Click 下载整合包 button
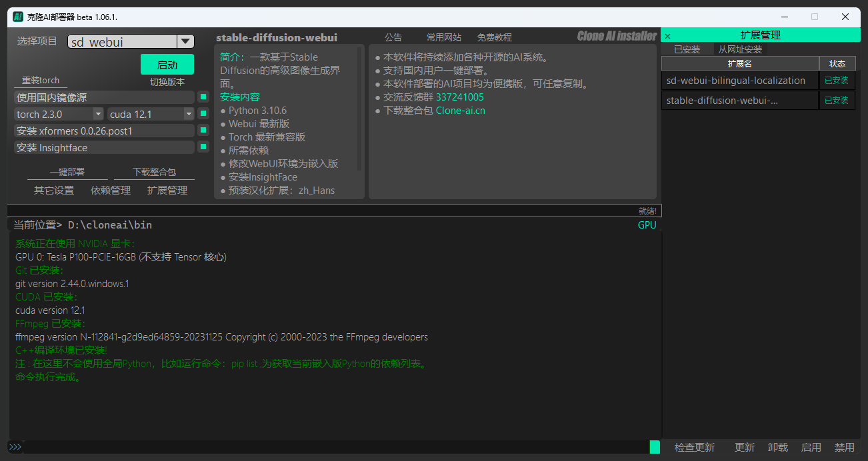Image resolution: width=868 pixels, height=461 pixels. [x=154, y=172]
